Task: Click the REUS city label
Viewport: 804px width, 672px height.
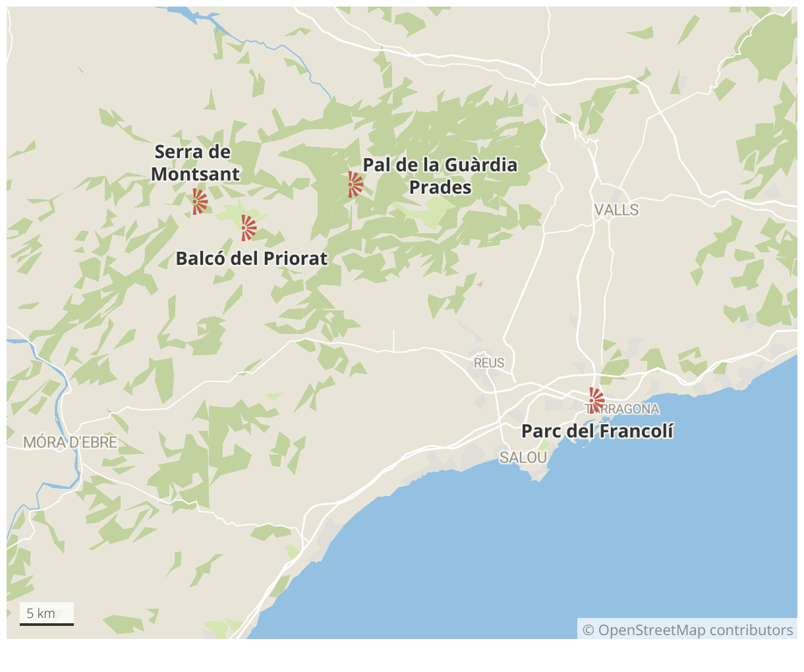Action: (x=489, y=362)
